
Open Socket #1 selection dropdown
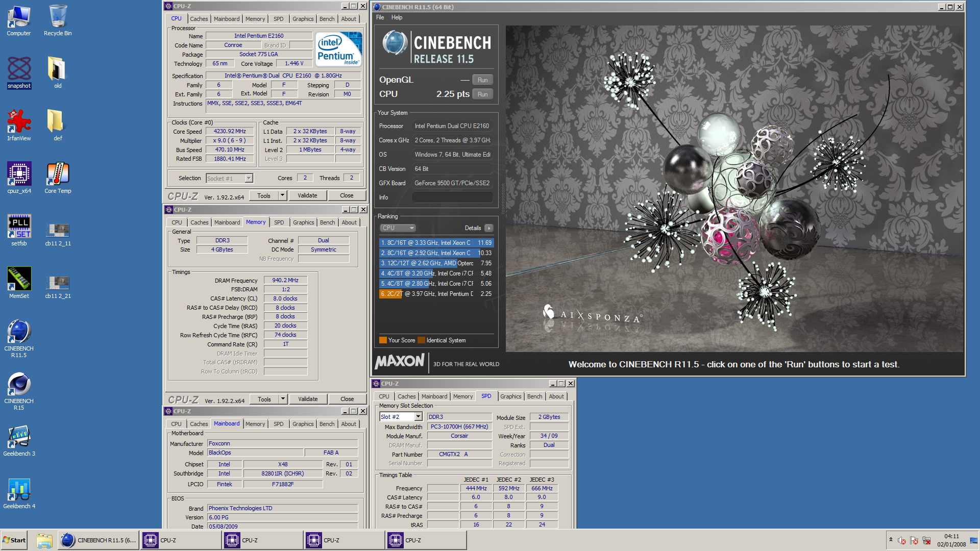click(229, 179)
